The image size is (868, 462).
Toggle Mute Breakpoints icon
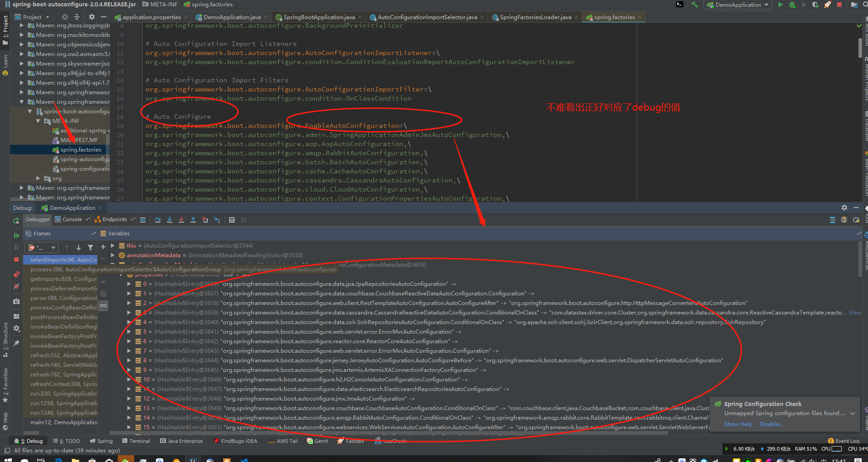click(16, 286)
